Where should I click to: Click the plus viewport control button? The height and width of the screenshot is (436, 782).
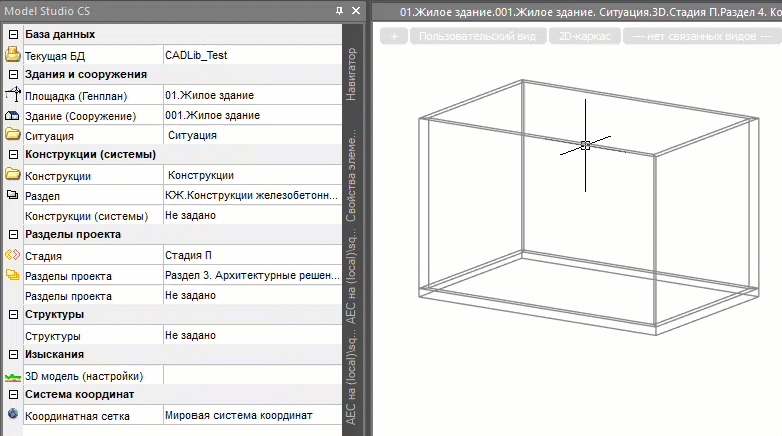pyautogui.click(x=394, y=37)
